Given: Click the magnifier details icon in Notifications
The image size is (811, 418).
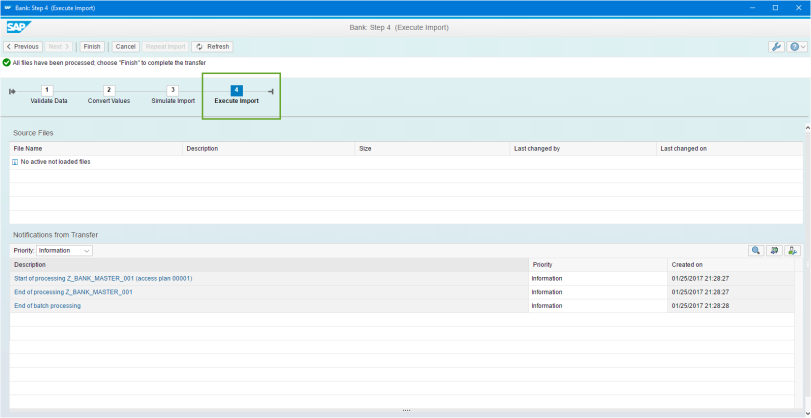Looking at the screenshot, I should click(x=756, y=250).
